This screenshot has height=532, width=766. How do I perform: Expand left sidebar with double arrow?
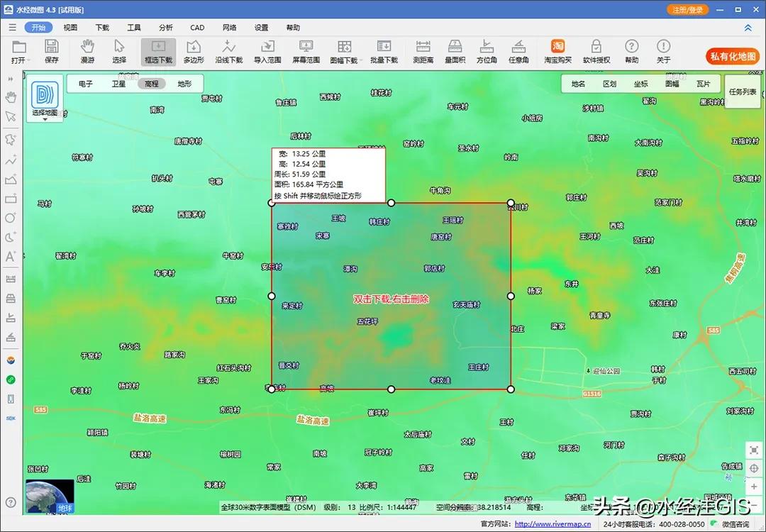point(11,79)
